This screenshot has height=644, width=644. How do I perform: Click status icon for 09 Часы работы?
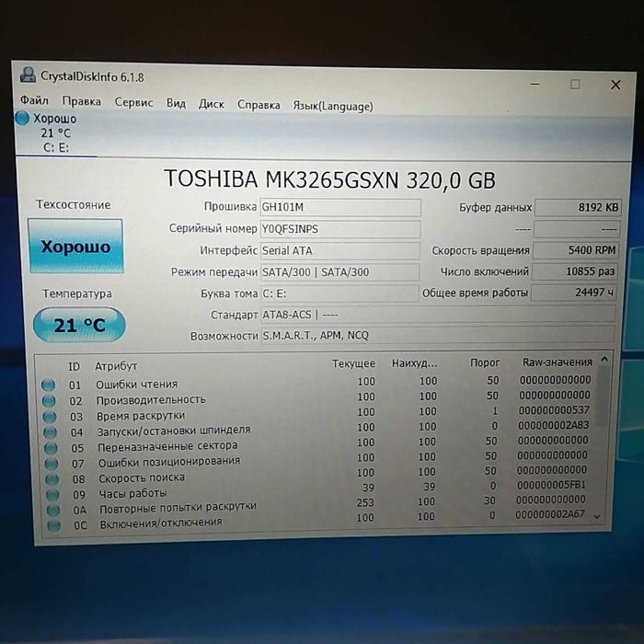(52, 495)
